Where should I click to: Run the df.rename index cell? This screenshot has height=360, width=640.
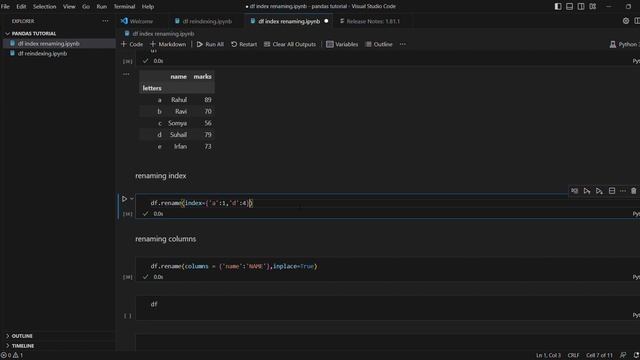pos(124,199)
